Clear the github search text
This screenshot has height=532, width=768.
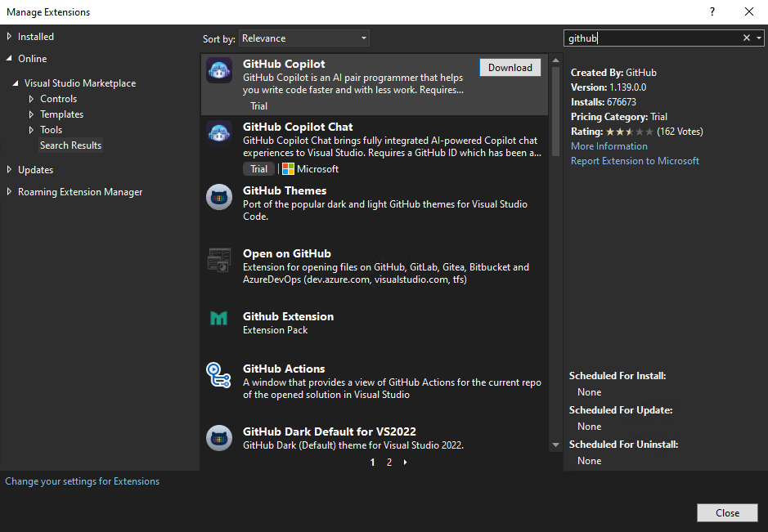(x=747, y=38)
